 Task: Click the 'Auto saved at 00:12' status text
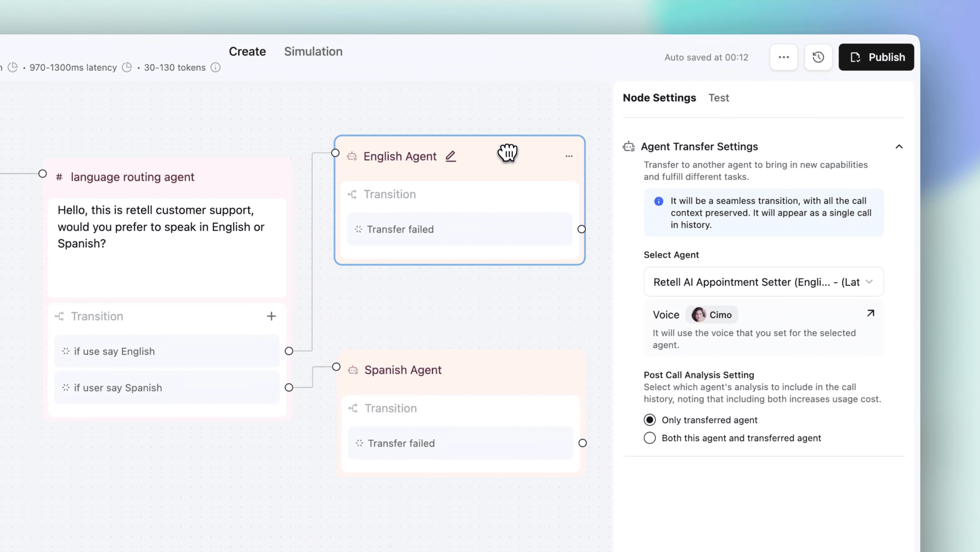click(x=706, y=57)
